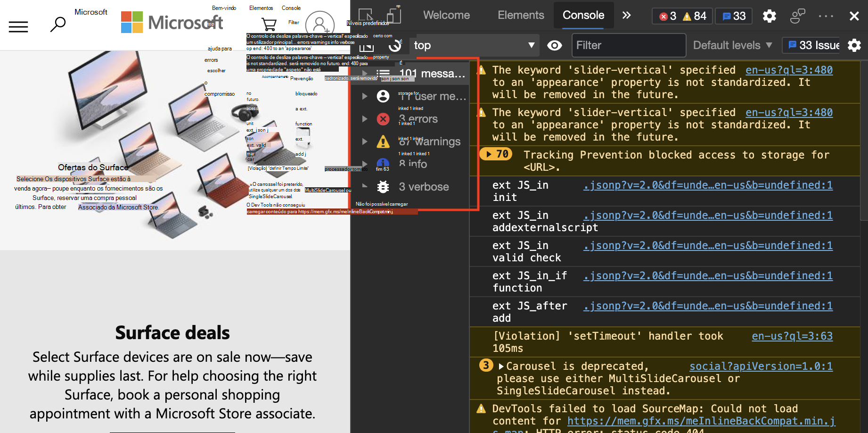The width and height of the screenshot is (868, 433).
Task: Open the top JavaScript context dropdown
Action: tap(475, 45)
